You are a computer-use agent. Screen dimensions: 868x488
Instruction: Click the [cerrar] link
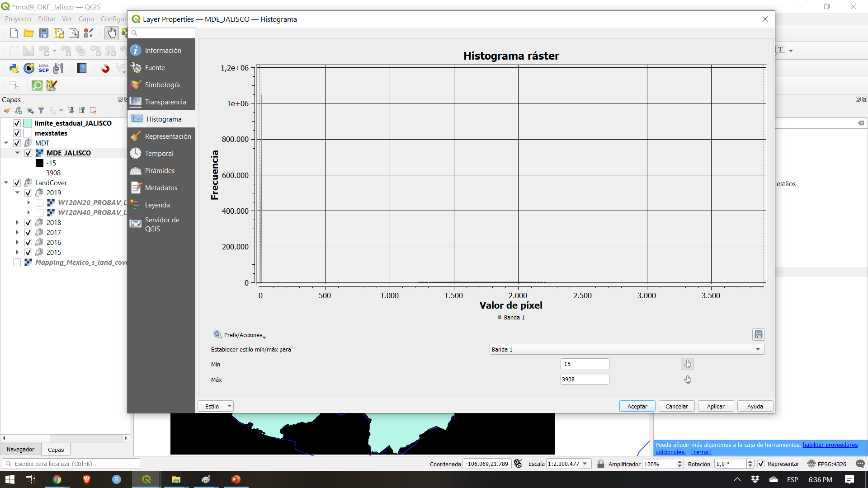(x=701, y=452)
